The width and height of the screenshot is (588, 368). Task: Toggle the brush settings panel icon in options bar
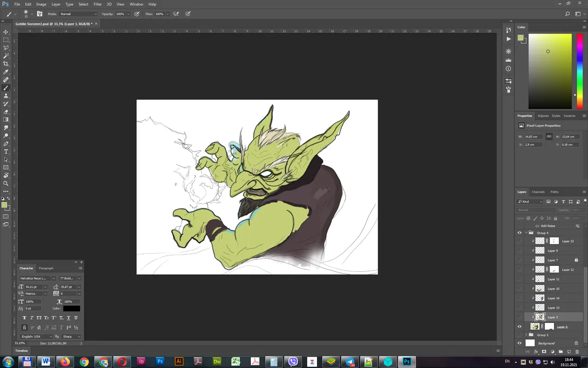pyautogui.click(x=40, y=14)
